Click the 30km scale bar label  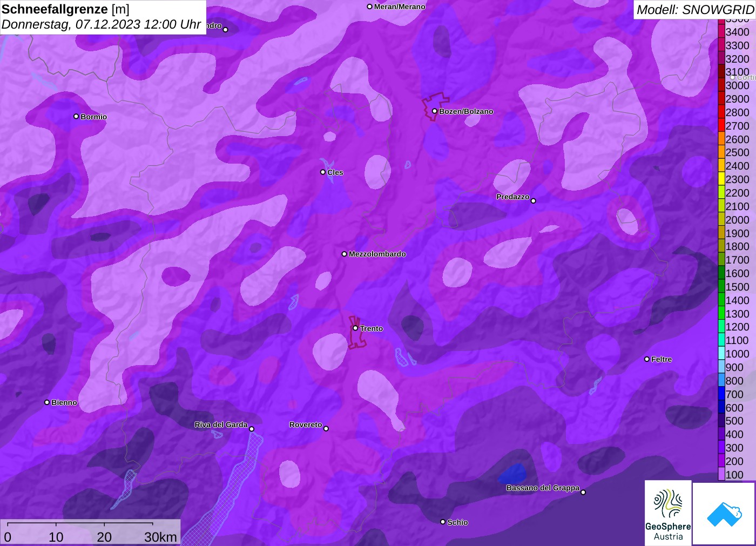160,537
